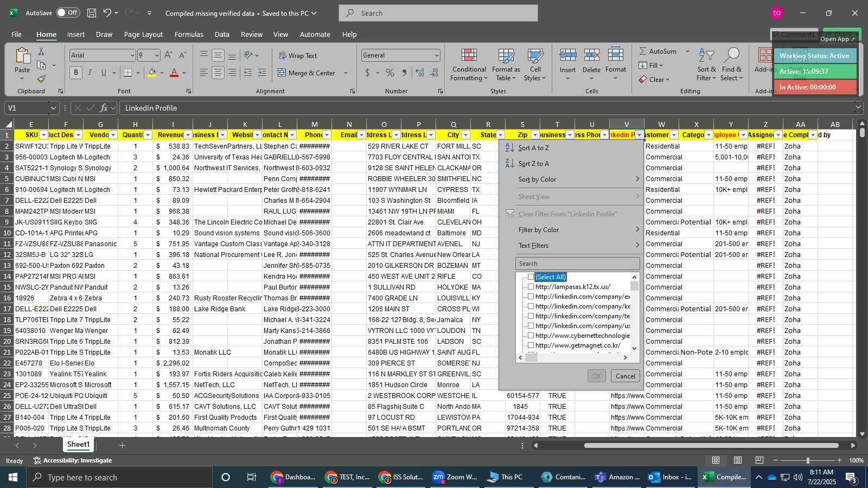868x488 pixels.
Task: Toggle Italic formatting
Action: pos(90,73)
